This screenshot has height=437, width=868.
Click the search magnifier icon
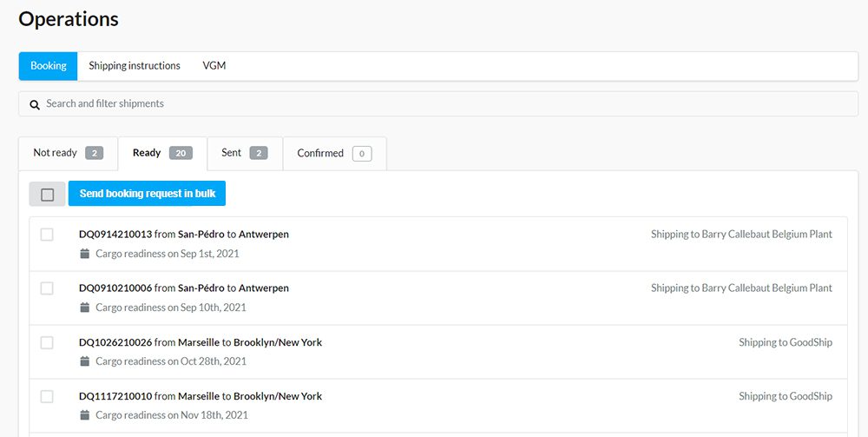(35, 104)
